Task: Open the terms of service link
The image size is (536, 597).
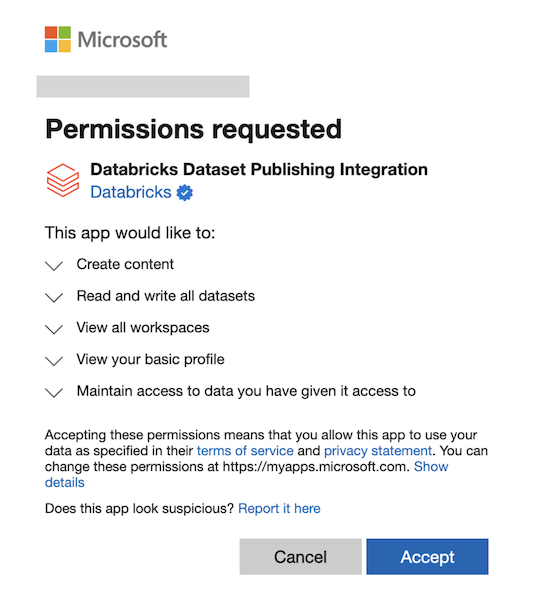Action: (245, 451)
